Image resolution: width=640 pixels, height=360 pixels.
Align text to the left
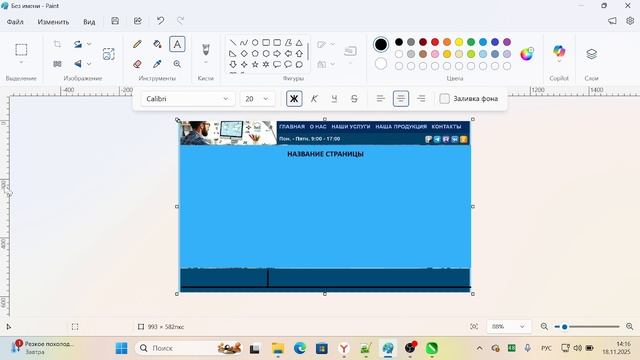(x=380, y=99)
